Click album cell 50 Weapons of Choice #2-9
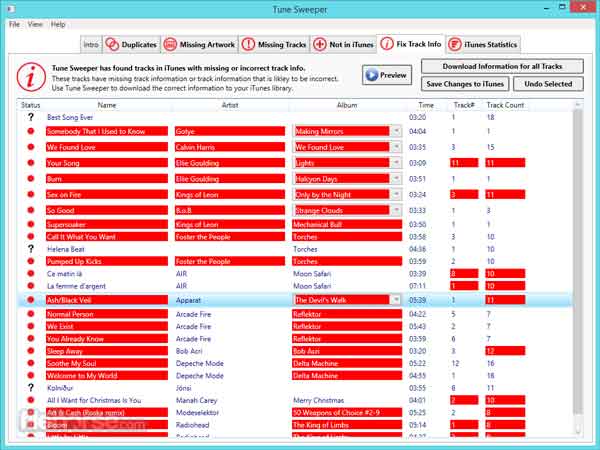This screenshot has width=600, height=450. pyautogui.click(x=347, y=412)
